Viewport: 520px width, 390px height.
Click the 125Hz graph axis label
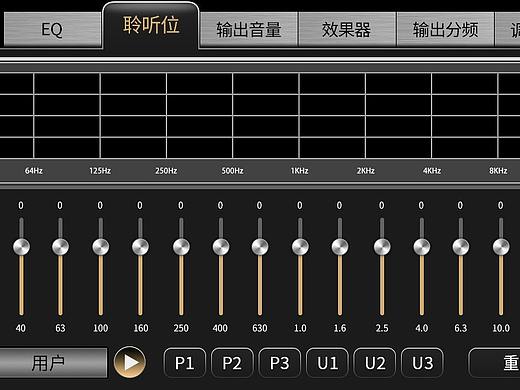(100, 171)
